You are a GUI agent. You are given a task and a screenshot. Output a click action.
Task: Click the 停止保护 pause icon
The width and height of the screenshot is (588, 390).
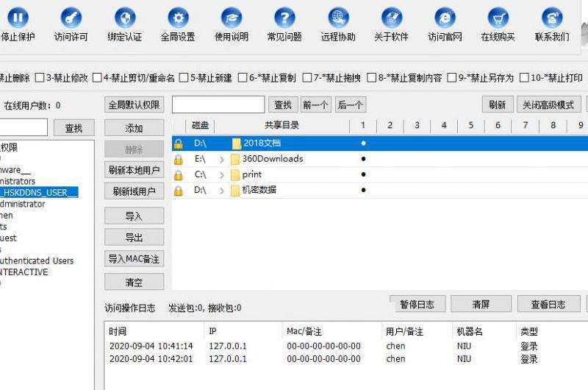18,18
